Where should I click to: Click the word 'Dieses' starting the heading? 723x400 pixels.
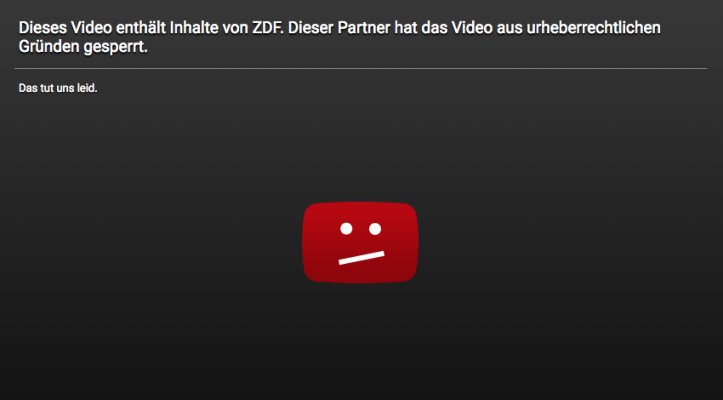click(42, 28)
